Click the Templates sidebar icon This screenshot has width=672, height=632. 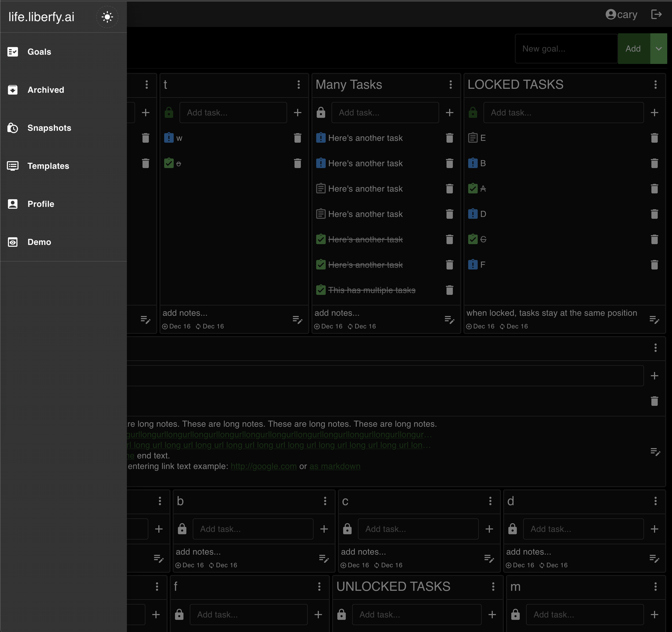tap(13, 166)
